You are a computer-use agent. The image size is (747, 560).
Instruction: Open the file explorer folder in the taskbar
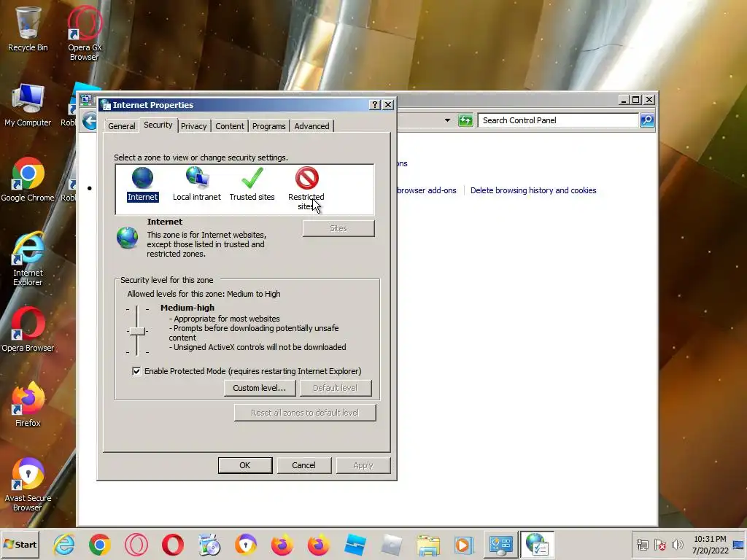pos(428,545)
